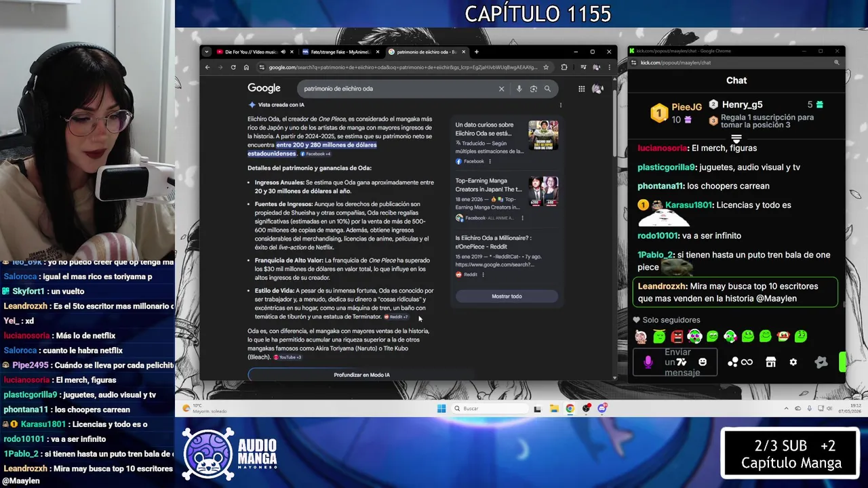Click the zoom magnifier in chat window

point(836,62)
